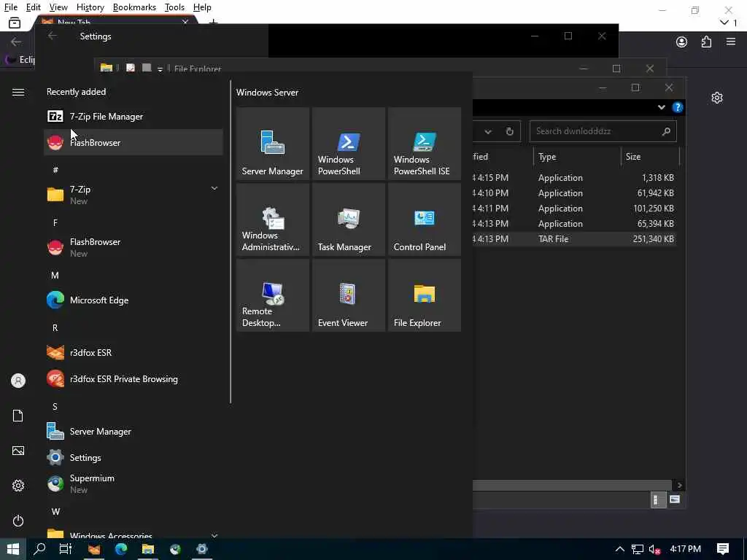Open the Windows PowerShell tile
747x560 pixels.
tap(348, 144)
